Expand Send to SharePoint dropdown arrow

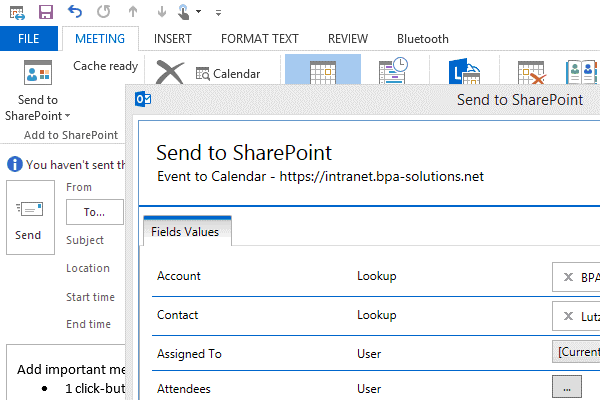coord(67,116)
